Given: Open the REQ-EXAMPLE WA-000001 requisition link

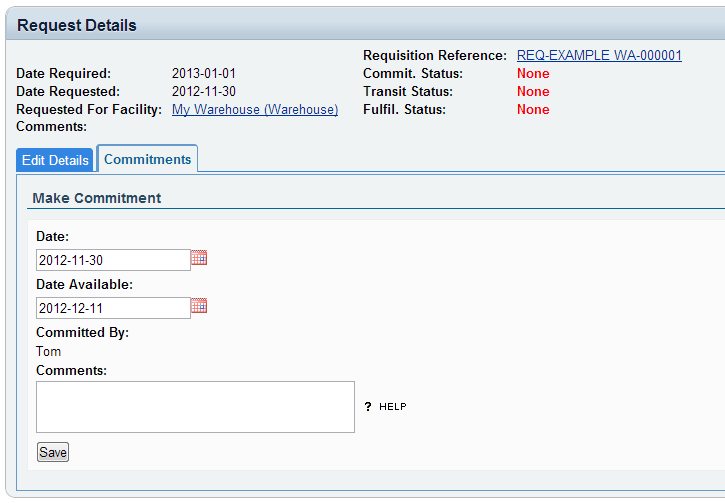Looking at the screenshot, I should 599,55.
